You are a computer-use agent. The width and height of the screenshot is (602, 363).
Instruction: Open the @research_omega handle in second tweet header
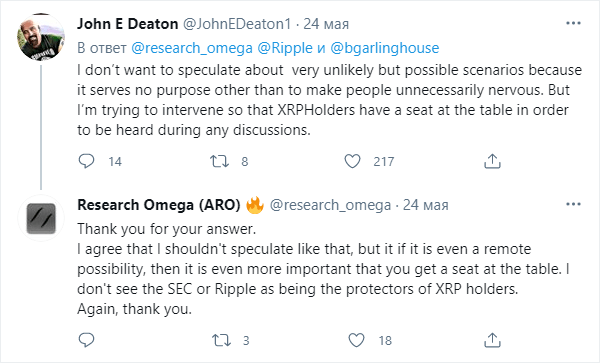tap(330, 205)
